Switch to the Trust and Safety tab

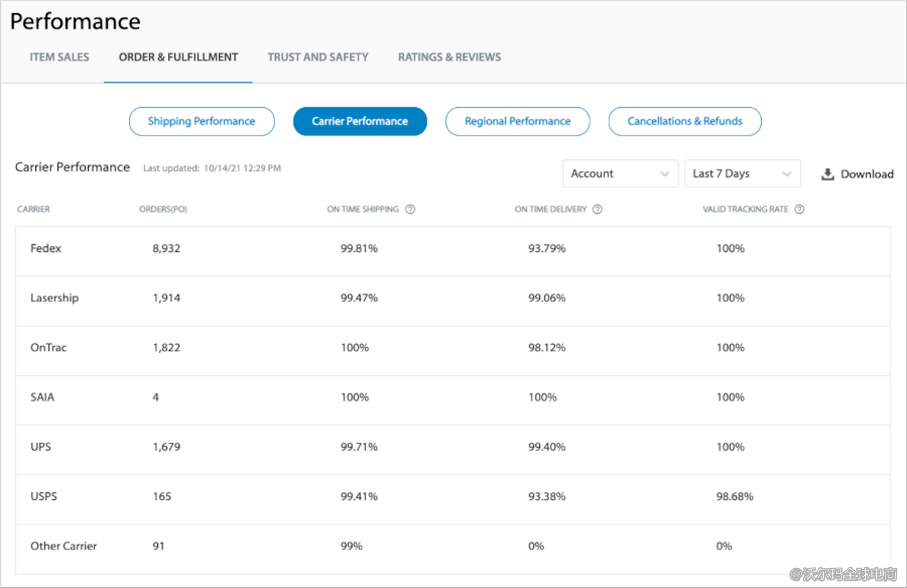click(318, 57)
